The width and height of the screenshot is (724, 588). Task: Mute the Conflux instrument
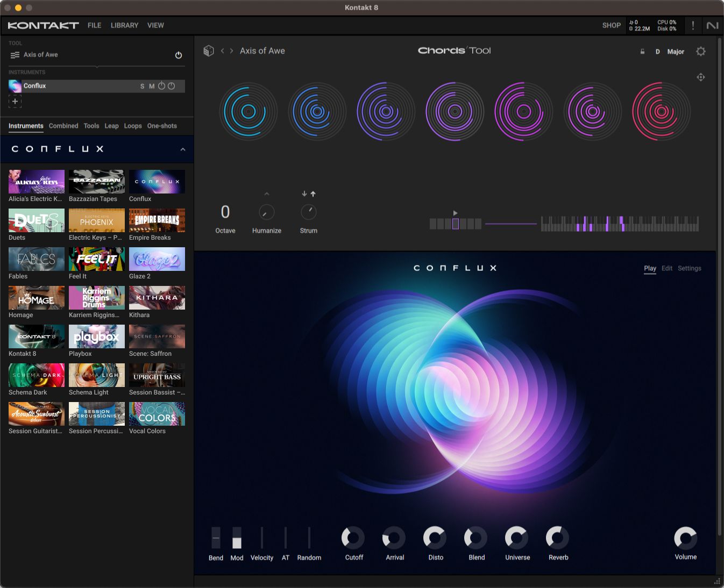[x=152, y=85]
